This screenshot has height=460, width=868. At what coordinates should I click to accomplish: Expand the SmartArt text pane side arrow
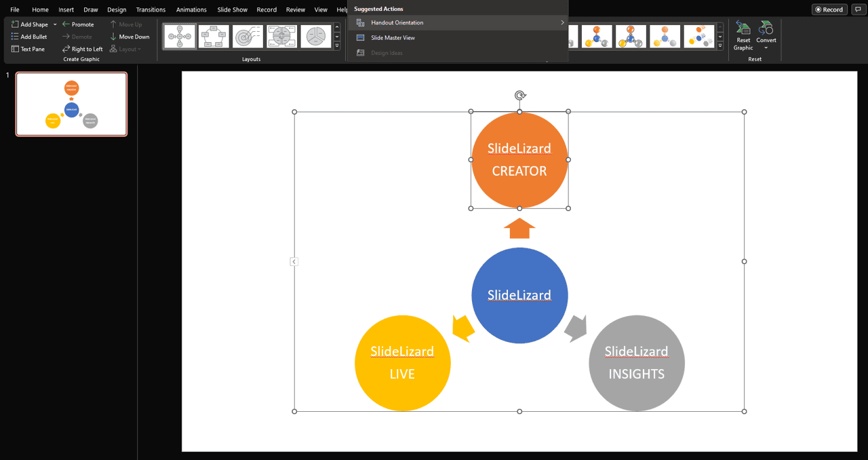pos(294,261)
